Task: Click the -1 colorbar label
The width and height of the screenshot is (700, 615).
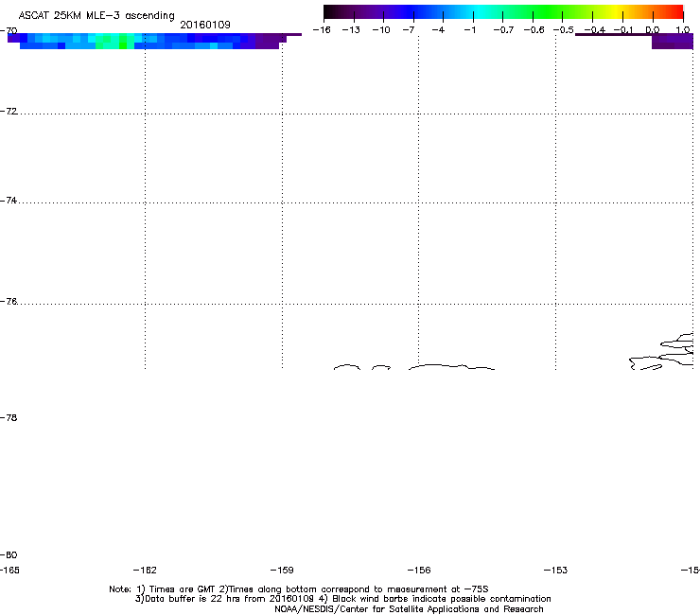Action: click(x=469, y=30)
